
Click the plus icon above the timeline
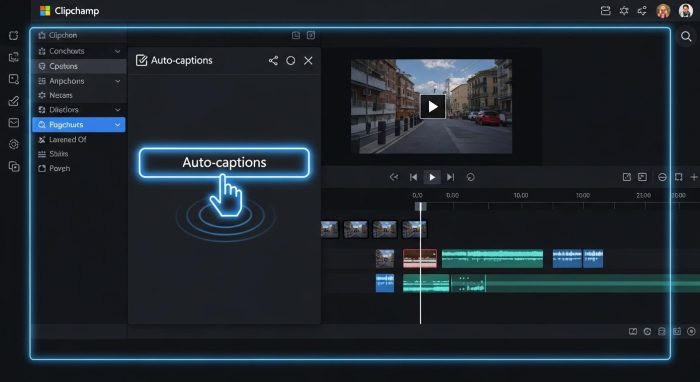click(694, 177)
